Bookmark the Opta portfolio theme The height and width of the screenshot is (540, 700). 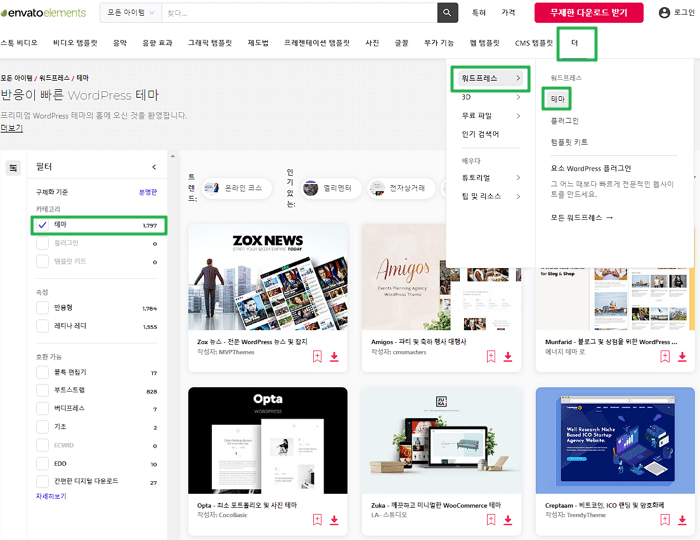pos(317,520)
